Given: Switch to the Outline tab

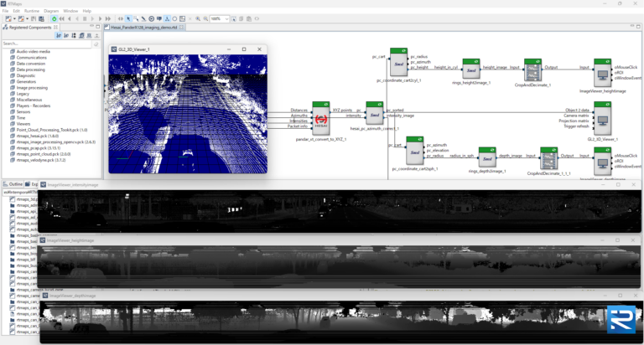Looking at the screenshot, I should tap(13, 184).
